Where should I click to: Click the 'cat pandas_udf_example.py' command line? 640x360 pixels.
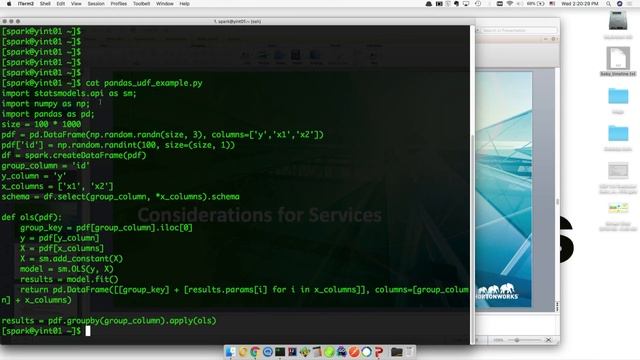144,83
